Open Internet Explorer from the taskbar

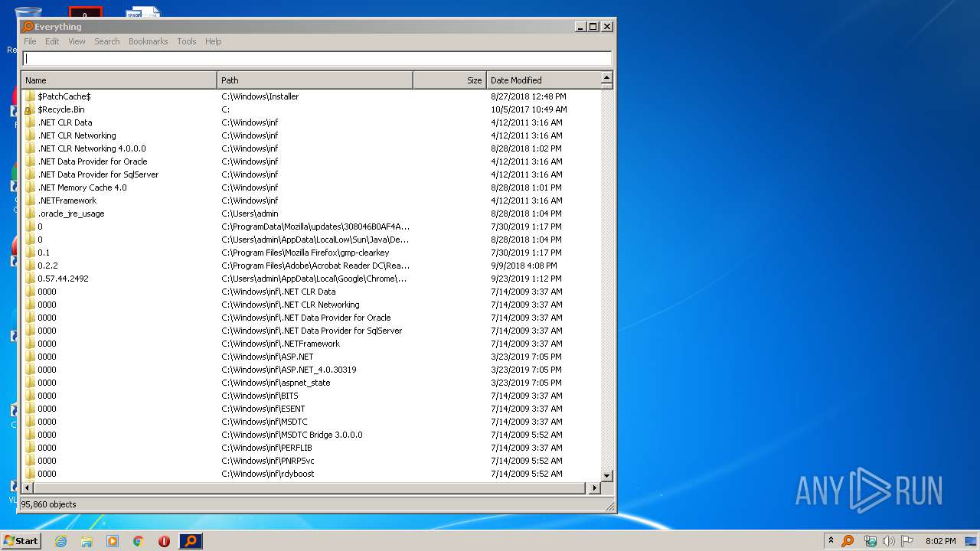60,541
